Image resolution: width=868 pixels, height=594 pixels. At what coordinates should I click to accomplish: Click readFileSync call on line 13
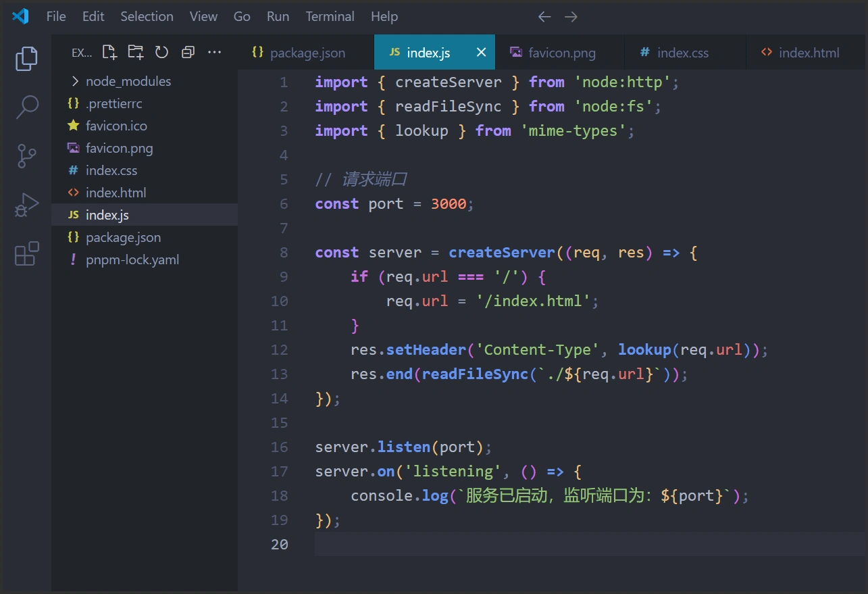pos(476,374)
